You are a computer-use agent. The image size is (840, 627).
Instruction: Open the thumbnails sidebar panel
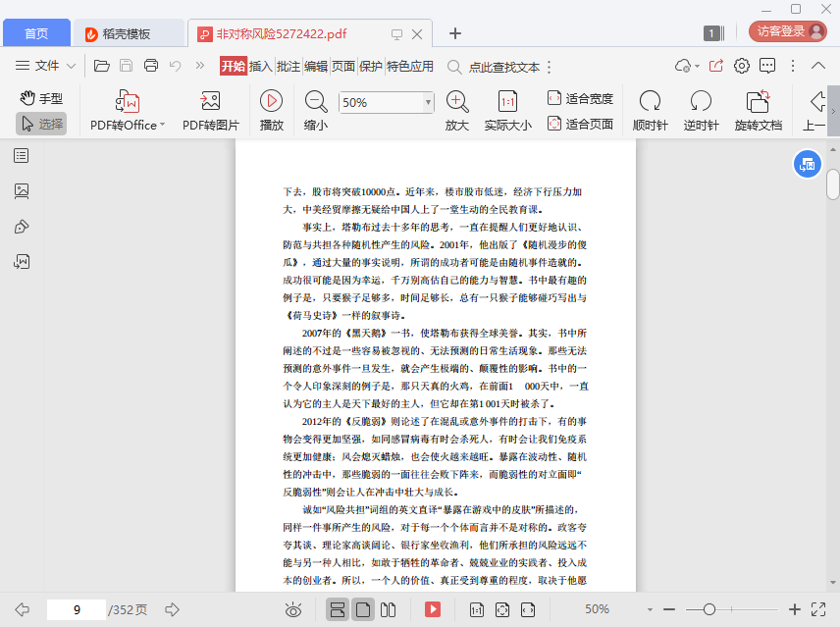tap(22, 191)
